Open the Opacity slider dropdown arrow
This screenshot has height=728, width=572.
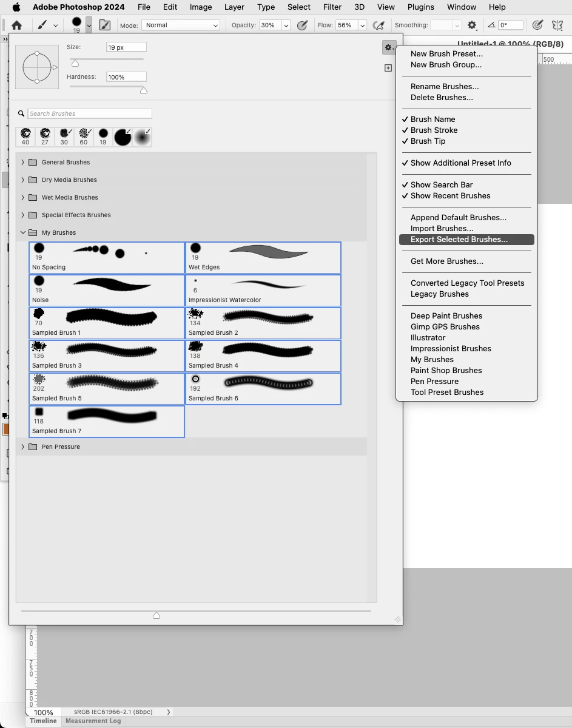point(286,25)
